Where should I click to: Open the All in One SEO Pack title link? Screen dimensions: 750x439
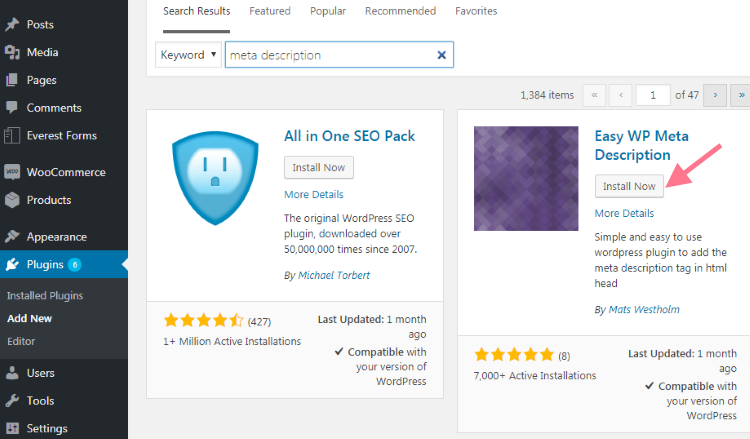click(350, 136)
